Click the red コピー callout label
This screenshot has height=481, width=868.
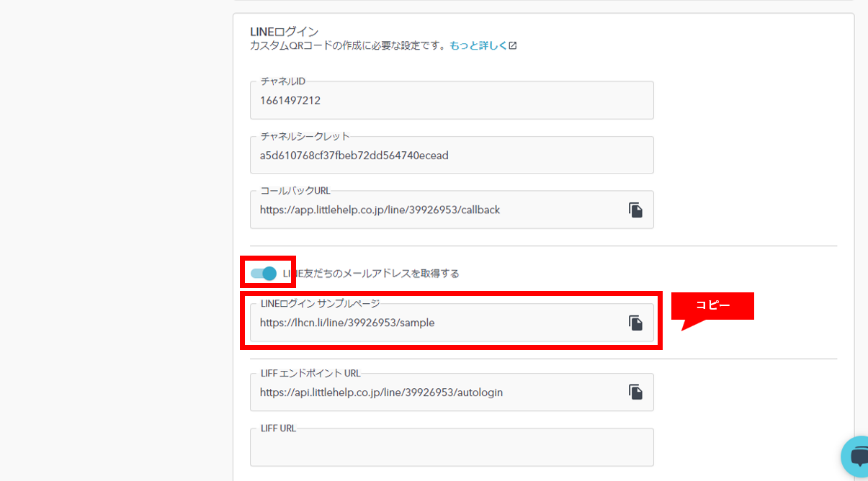tap(712, 305)
